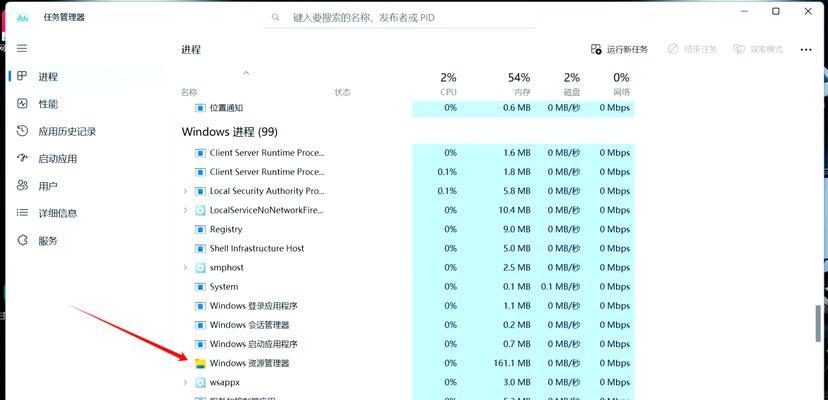This screenshot has height=400, width=828.
Task: Click the 161.1 MB memory value
Action: (x=511, y=363)
